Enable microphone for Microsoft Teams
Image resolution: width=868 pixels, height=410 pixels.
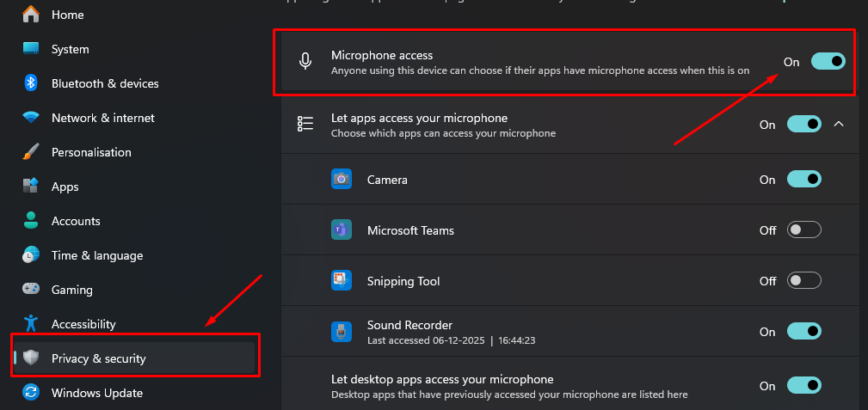pyautogui.click(x=804, y=230)
